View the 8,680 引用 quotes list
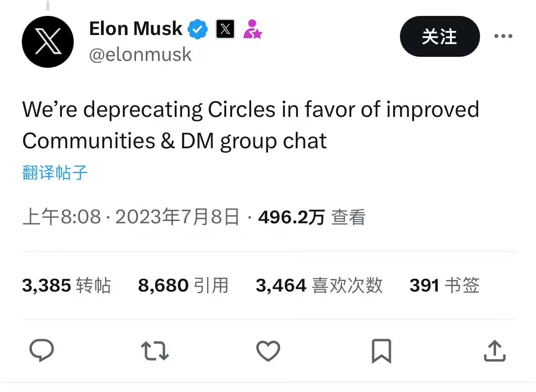The image size is (536, 392). point(183,286)
